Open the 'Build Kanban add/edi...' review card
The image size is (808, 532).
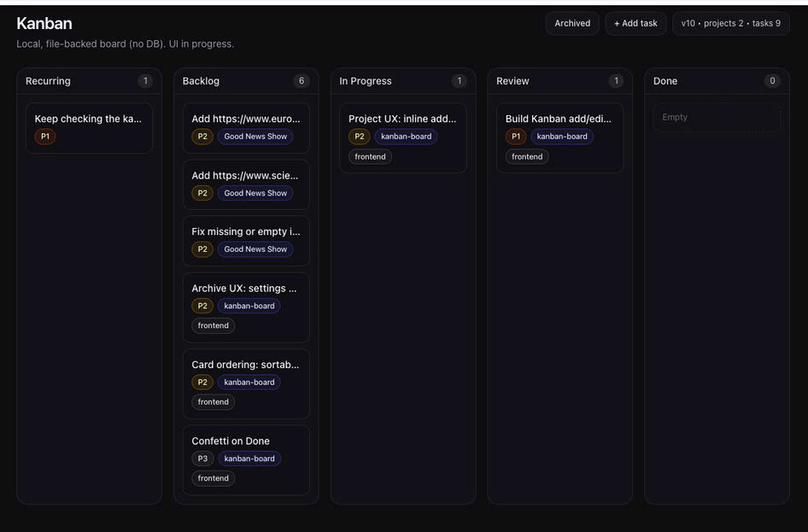coord(559,119)
